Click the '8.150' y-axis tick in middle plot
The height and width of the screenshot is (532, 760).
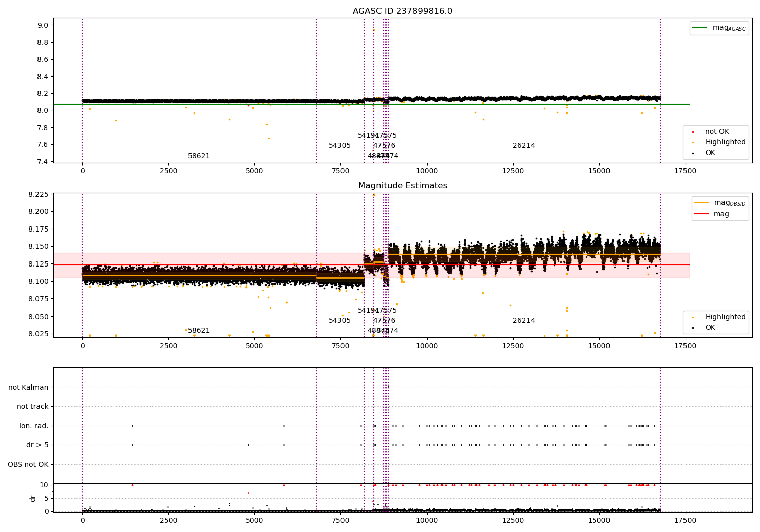(x=39, y=247)
